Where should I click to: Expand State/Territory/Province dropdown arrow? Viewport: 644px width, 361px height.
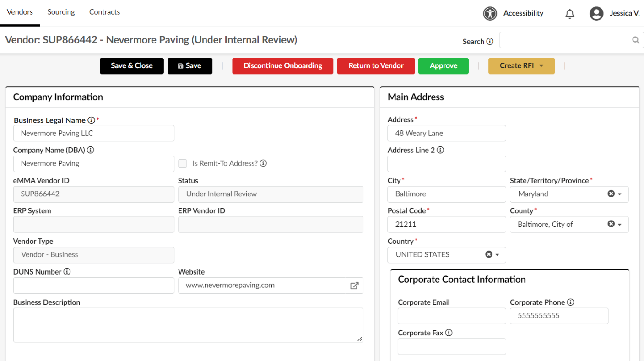620,194
